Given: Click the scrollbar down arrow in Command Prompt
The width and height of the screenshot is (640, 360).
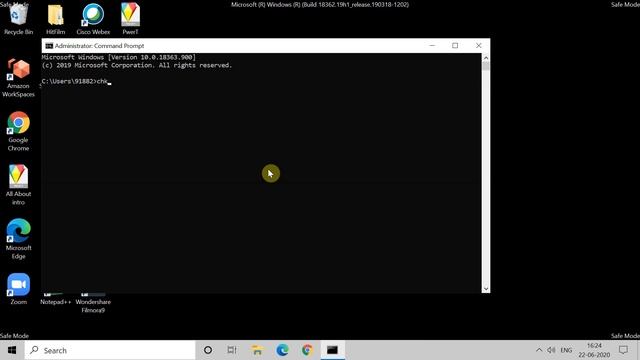Looking at the screenshot, I should click(x=486, y=288).
